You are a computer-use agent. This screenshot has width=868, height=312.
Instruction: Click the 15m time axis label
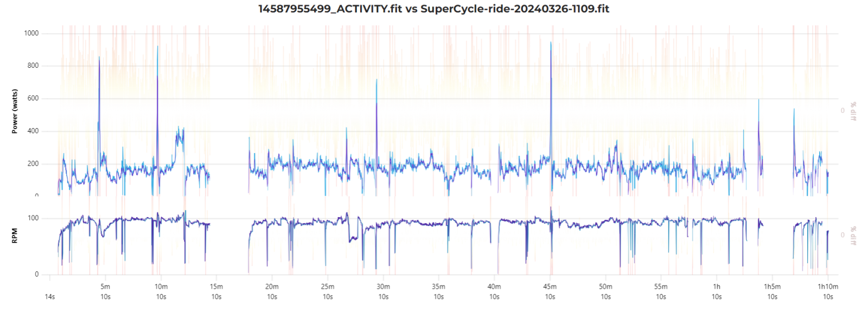pyautogui.click(x=216, y=286)
